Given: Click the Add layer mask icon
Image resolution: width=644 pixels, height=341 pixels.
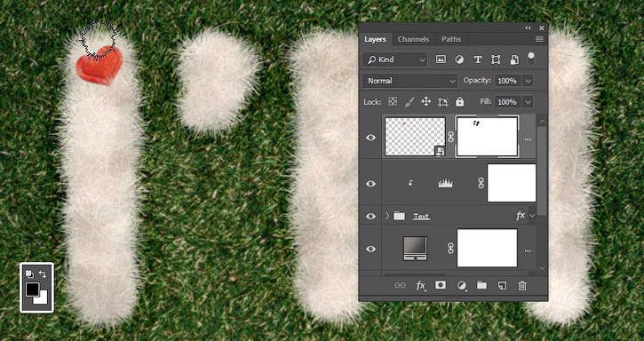Looking at the screenshot, I should (x=441, y=285).
